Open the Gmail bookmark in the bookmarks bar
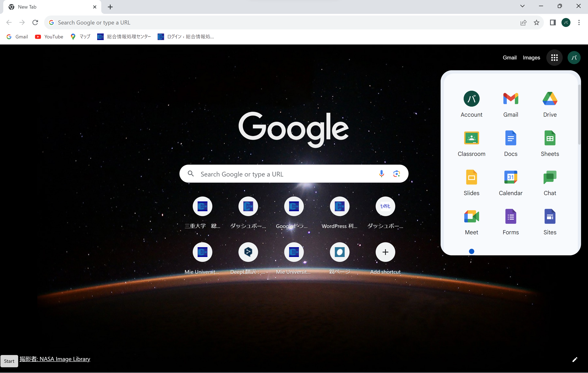The width and height of the screenshot is (588, 373). (17, 37)
